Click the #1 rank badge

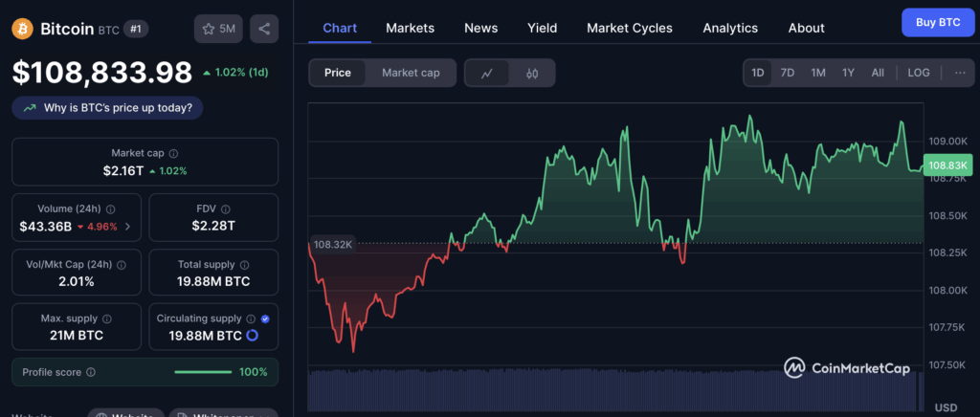pos(136,29)
